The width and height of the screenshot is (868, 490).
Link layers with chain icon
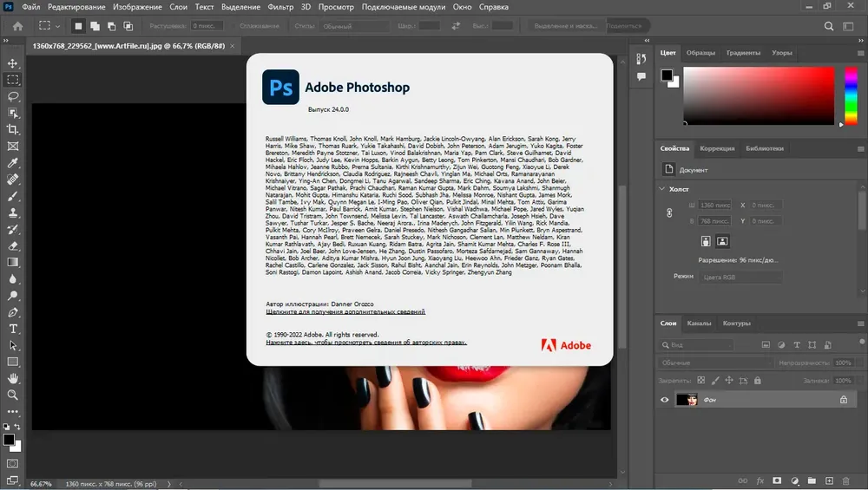click(743, 480)
